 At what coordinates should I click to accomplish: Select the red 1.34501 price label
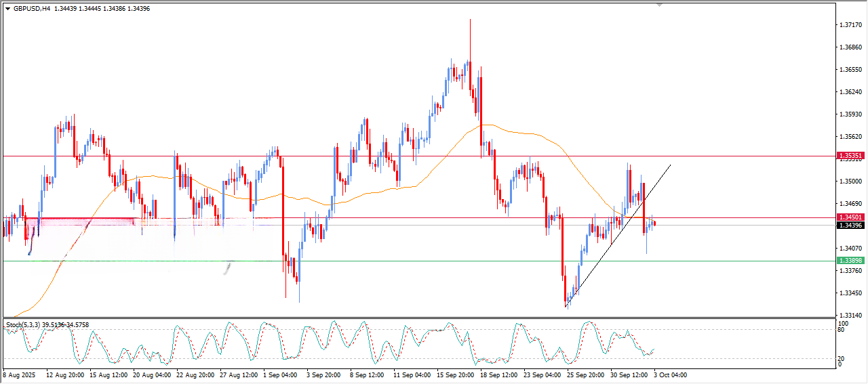tap(850, 217)
